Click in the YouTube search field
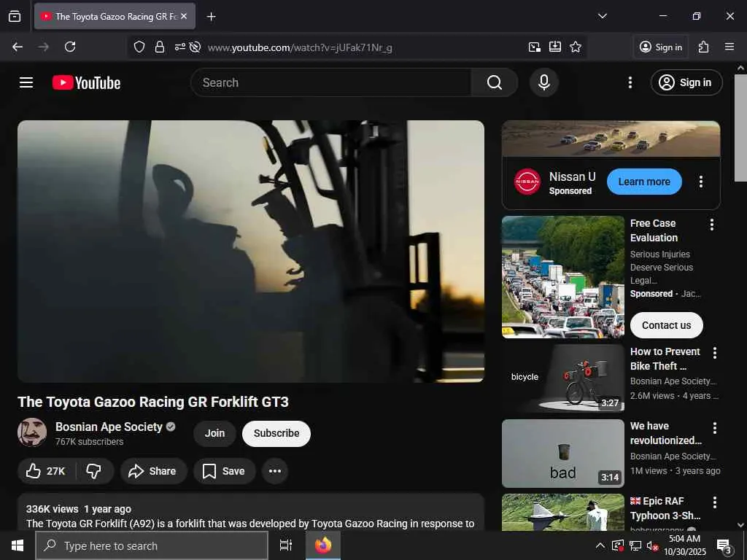Viewport: 747px width, 560px height. [331, 82]
